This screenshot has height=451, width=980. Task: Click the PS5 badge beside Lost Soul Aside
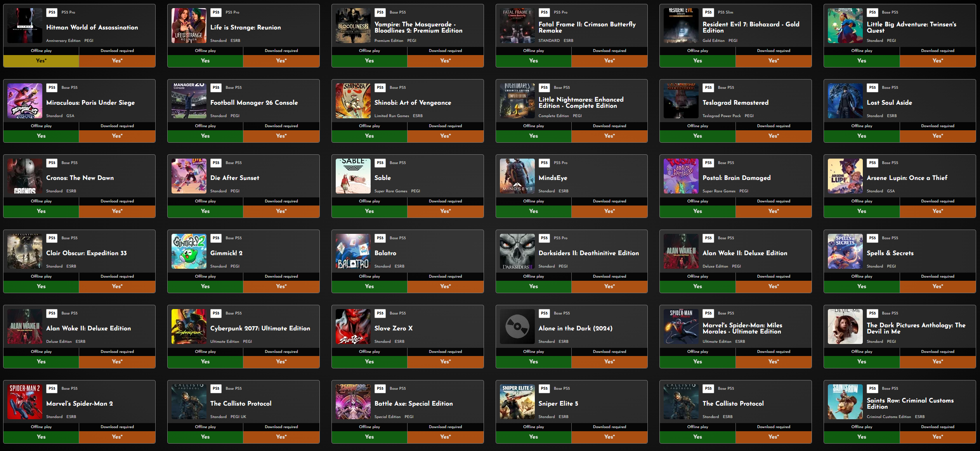pos(872,88)
